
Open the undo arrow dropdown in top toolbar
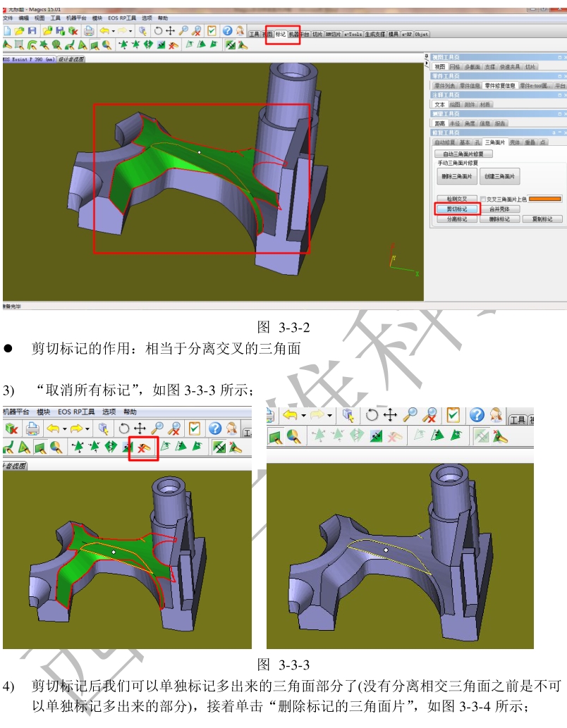[113, 31]
